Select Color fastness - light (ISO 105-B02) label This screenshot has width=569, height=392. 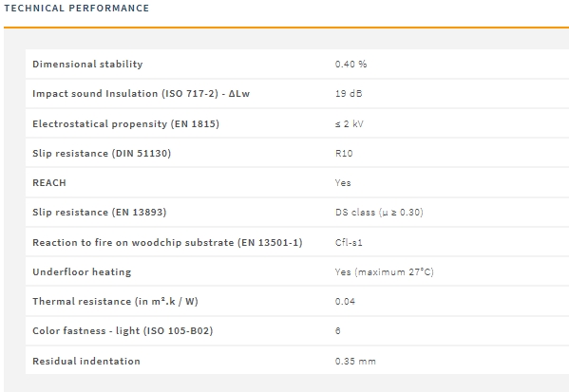tap(123, 330)
